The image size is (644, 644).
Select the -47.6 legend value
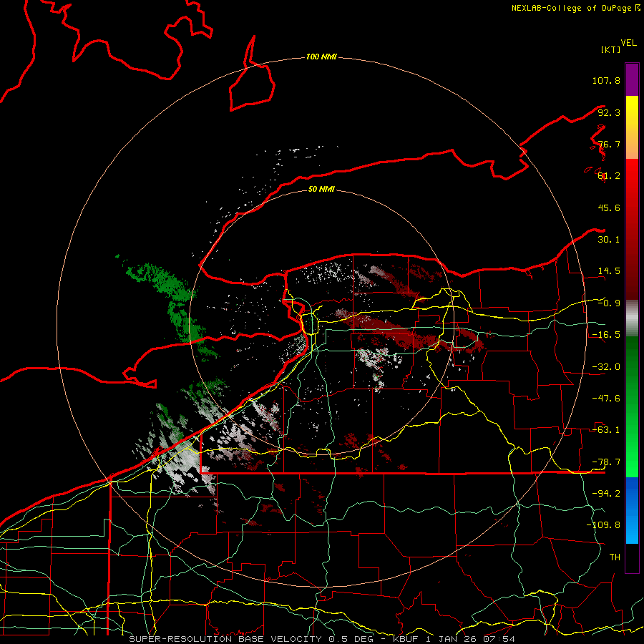[x=606, y=399]
